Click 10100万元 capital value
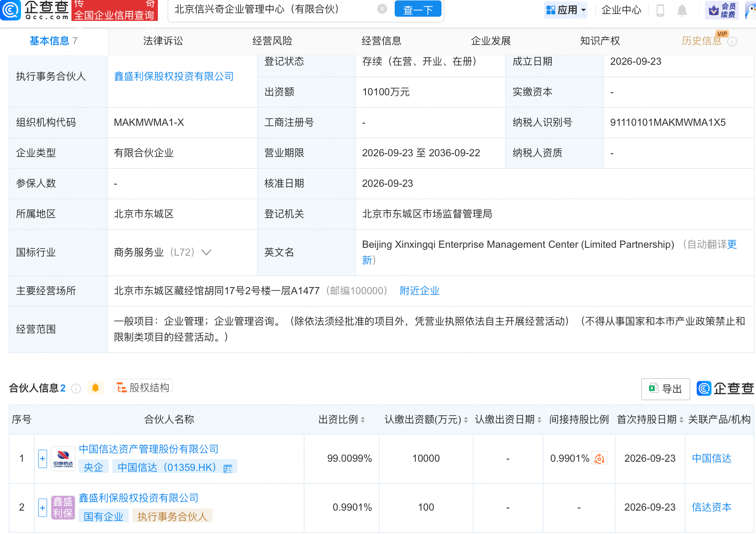 386,92
